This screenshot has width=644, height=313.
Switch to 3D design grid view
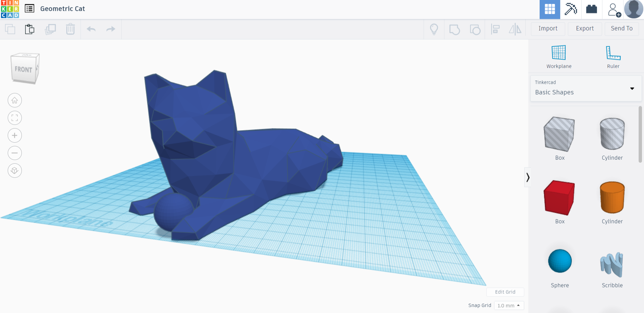click(x=549, y=9)
